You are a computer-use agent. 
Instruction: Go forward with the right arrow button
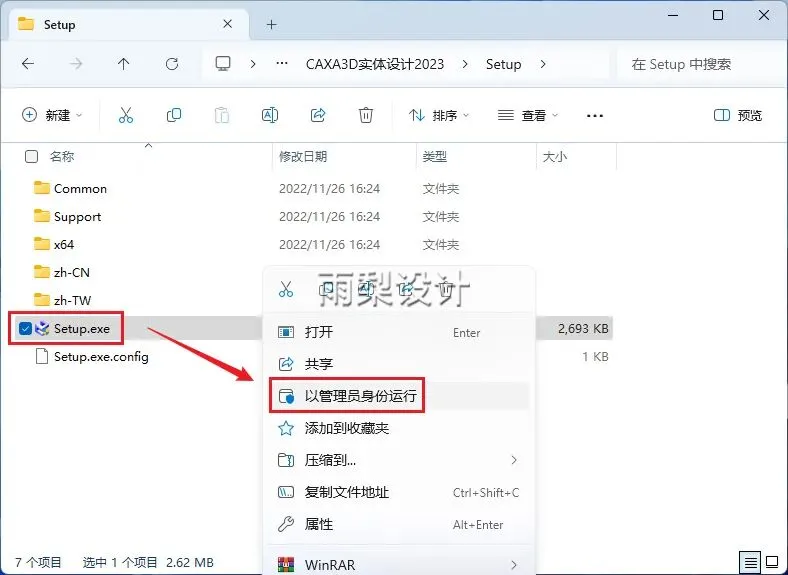click(76, 64)
